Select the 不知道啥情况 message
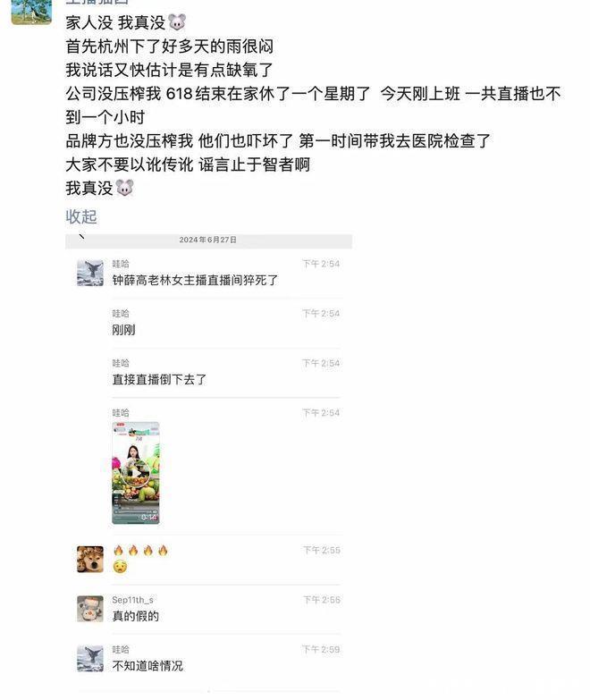This screenshot has width=590, height=700. (147, 666)
